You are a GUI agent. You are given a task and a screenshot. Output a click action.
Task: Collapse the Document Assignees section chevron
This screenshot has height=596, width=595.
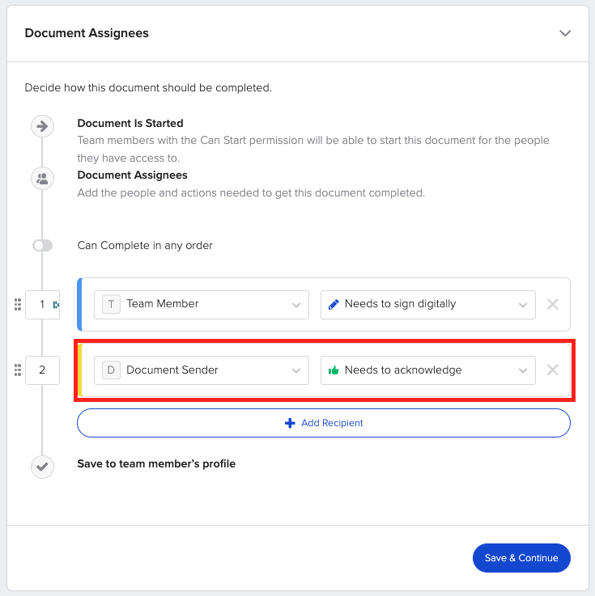pyautogui.click(x=565, y=33)
